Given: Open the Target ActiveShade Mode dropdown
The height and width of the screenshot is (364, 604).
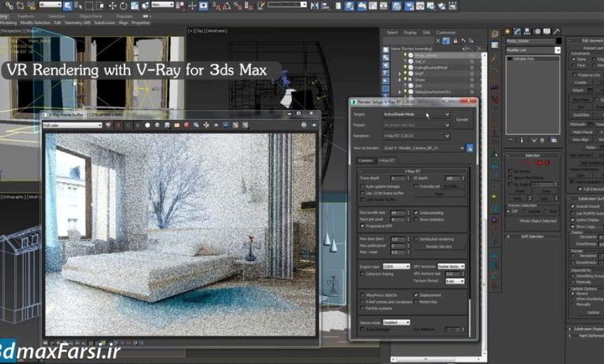Looking at the screenshot, I should pos(416,115).
